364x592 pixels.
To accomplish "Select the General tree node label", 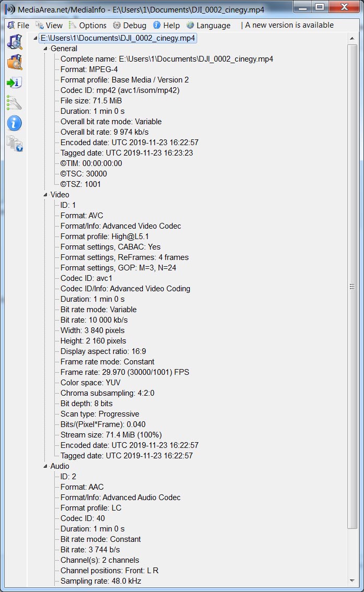I will pyautogui.click(x=64, y=49).
